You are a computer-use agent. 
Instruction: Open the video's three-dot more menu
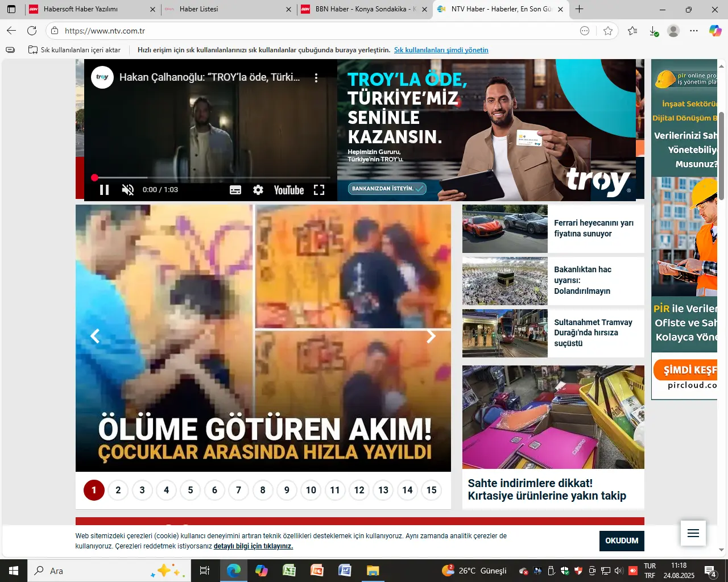[316, 77]
